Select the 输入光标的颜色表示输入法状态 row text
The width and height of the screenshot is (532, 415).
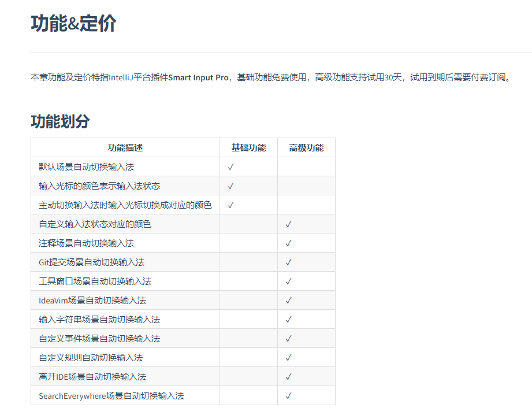point(99,186)
